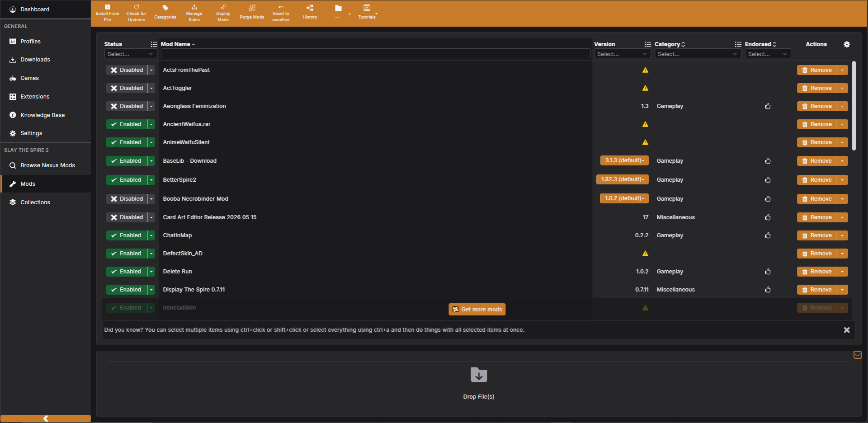
Task: Open Status filter Select dropdown
Action: click(x=131, y=54)
